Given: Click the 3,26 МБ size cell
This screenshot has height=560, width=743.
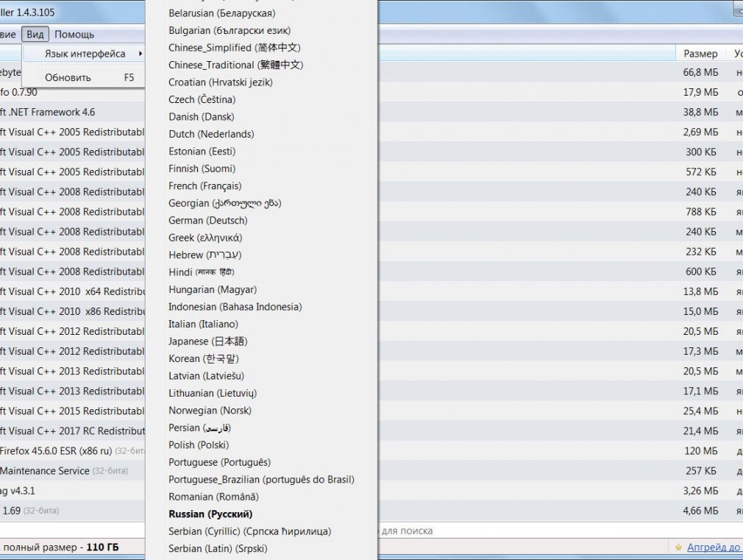Looking at the screenshot, I should tap(700, 491).
